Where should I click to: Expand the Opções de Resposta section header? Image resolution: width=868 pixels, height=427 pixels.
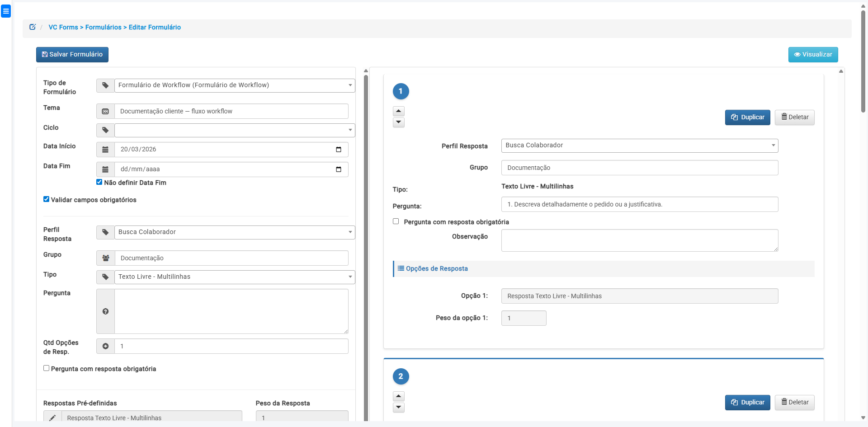pos(436,268)
